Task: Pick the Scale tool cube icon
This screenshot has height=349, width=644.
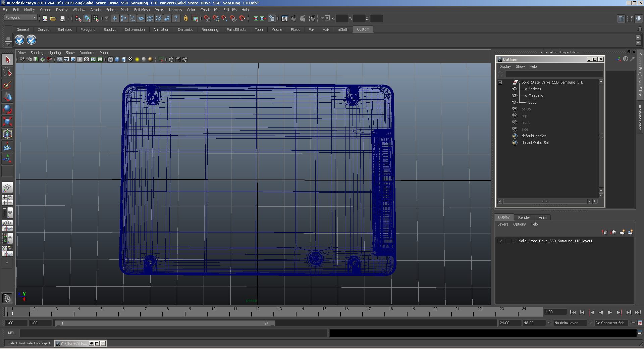Action: tap(7, 121)
